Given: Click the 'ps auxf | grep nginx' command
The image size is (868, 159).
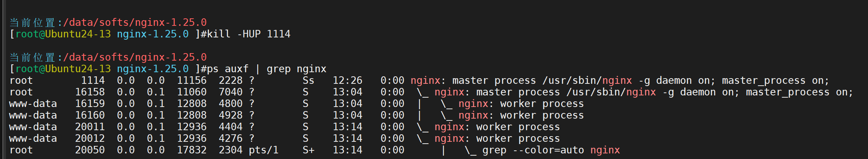Looking at the screenshot, I should (267, 69).
